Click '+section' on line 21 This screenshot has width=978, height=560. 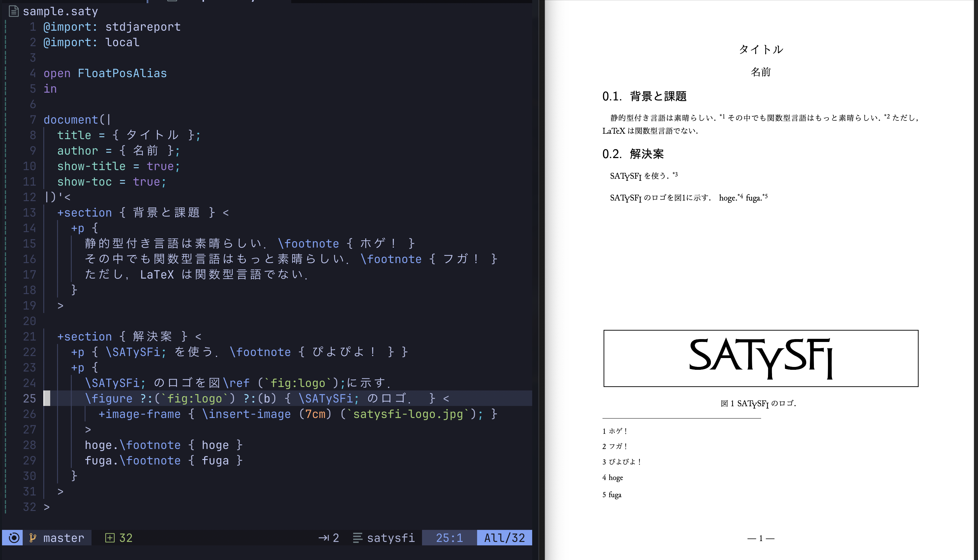tap(84, 337)
